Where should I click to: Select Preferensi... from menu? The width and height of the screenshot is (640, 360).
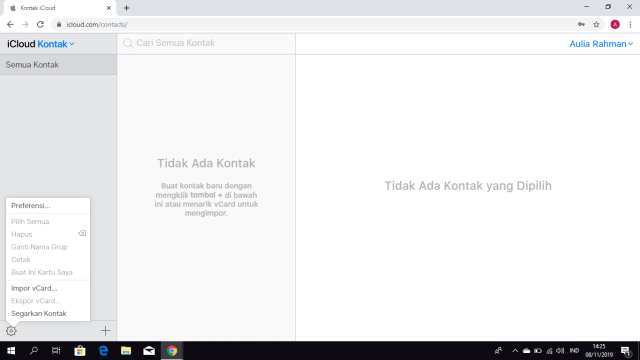tap(48, 206)
